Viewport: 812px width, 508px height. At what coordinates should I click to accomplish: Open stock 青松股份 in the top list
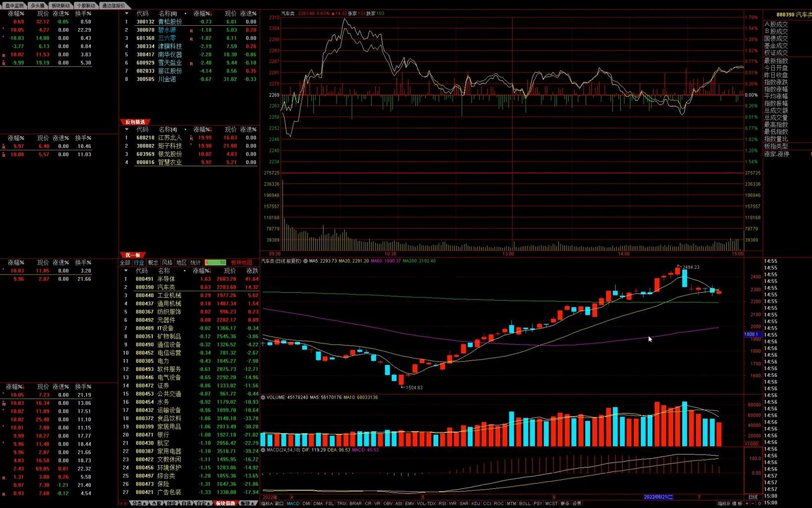click(x=170, y=22)
